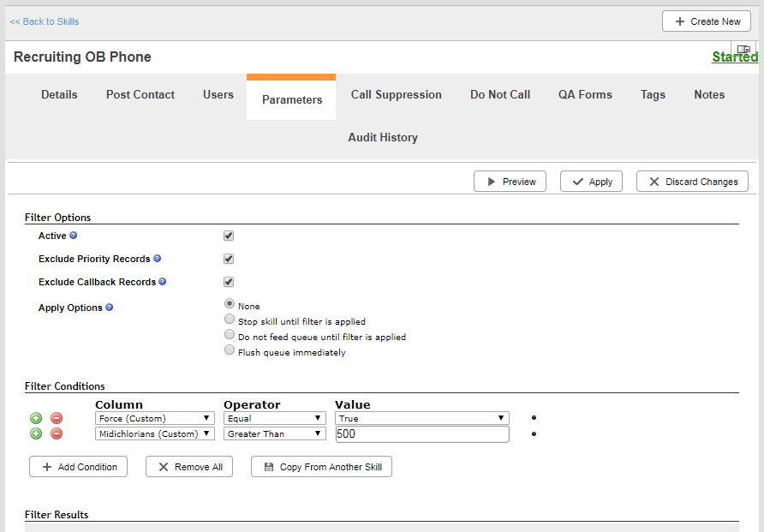Click green add icon in Force row
This screenshot has height=532, width=764.
point(36,418)
